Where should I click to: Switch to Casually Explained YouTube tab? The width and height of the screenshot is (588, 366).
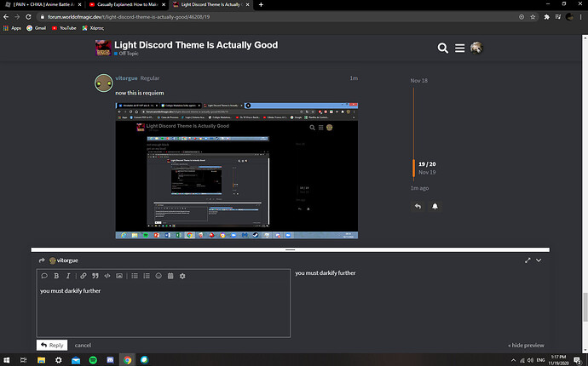pyautogui.click(x=127, y=5)
